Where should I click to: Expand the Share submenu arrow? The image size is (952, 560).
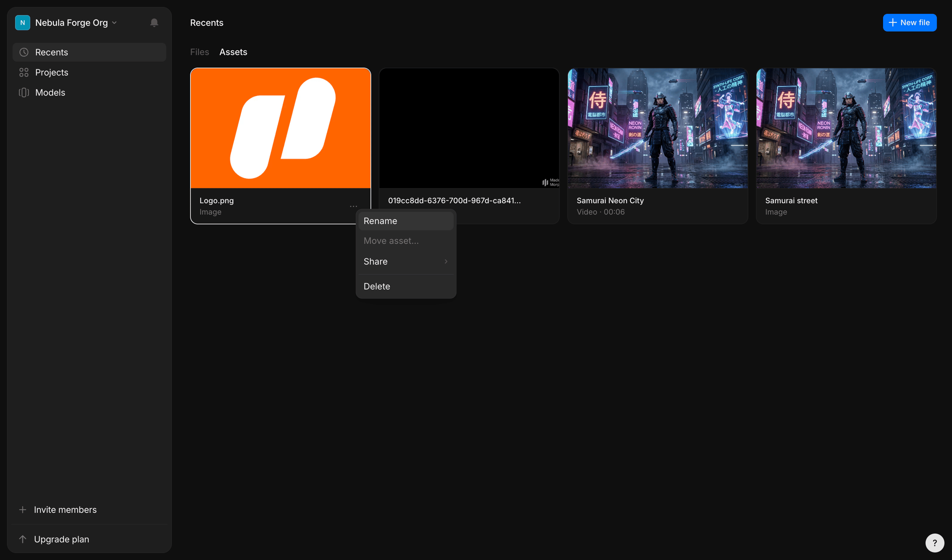[446, 261]
